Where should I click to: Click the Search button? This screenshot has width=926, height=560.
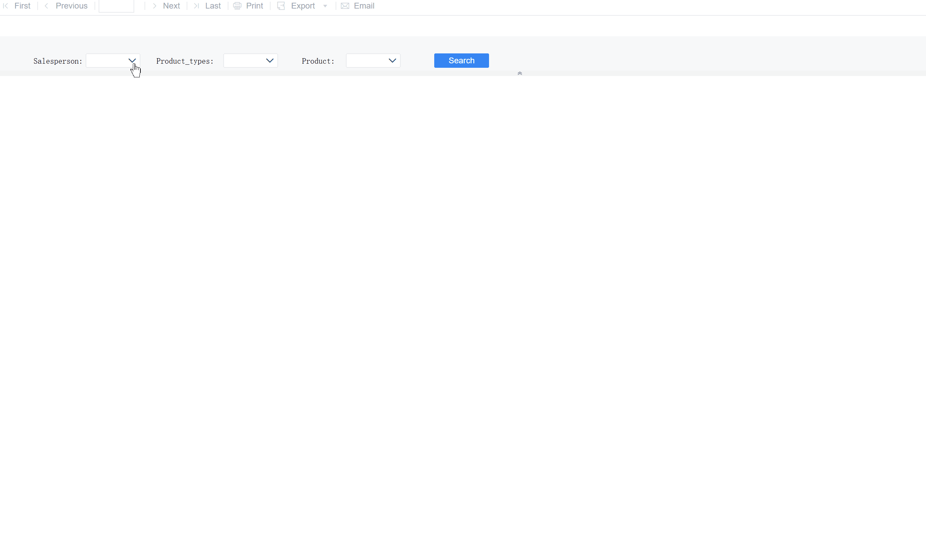pyautogui.click(x=461, y=61)
